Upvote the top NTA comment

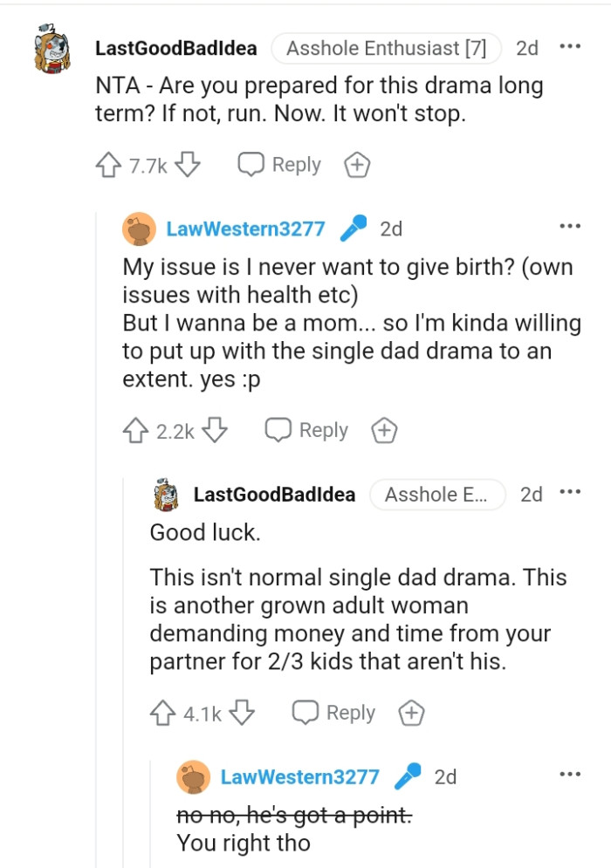click(107, 163)
